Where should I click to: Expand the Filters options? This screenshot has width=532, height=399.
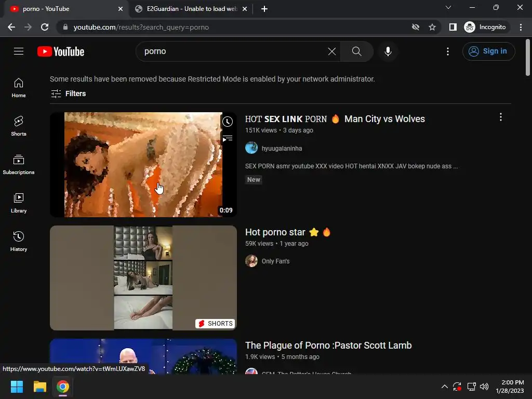click(x=68, y=94)
